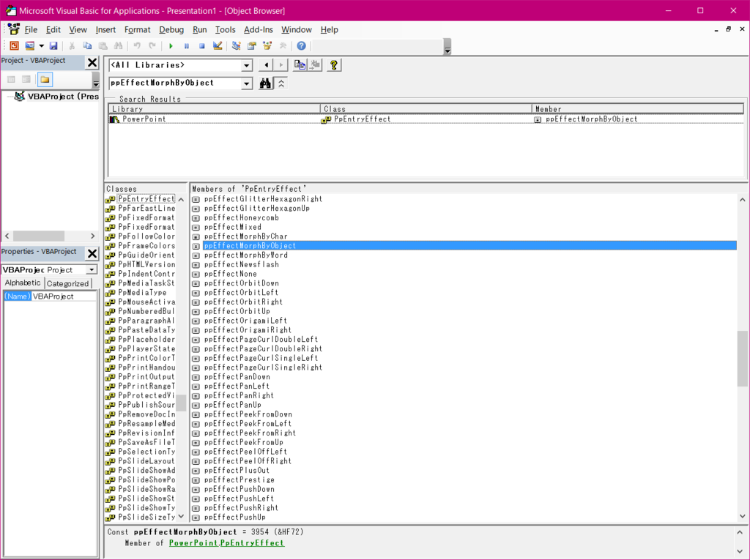
Task: Click Copy to Clipboard in Object Browser
Action: pyautogui.click(x=300, y=65)
